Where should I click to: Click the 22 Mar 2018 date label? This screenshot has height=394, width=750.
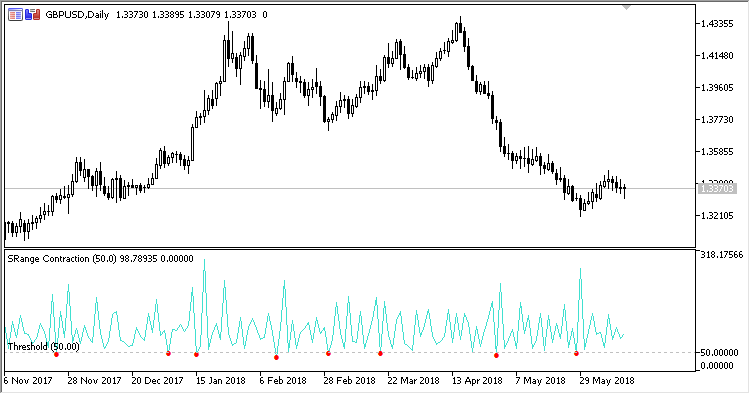click(413, 381)
